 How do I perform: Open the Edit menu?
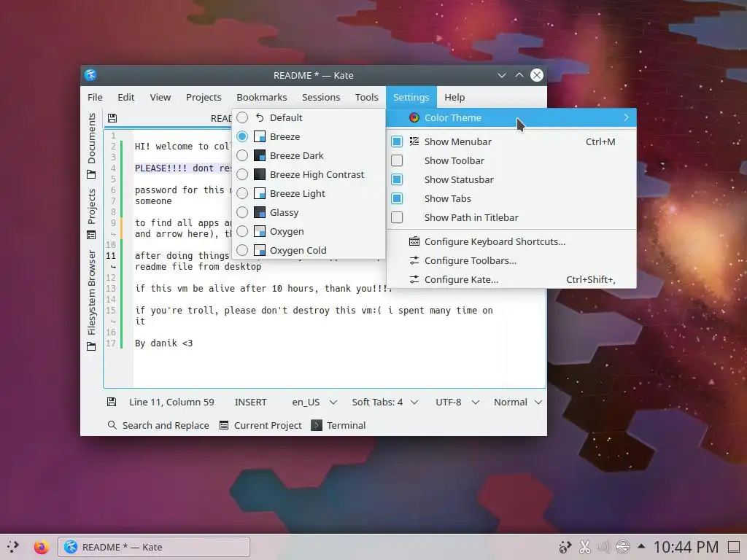tap(125, 97)
